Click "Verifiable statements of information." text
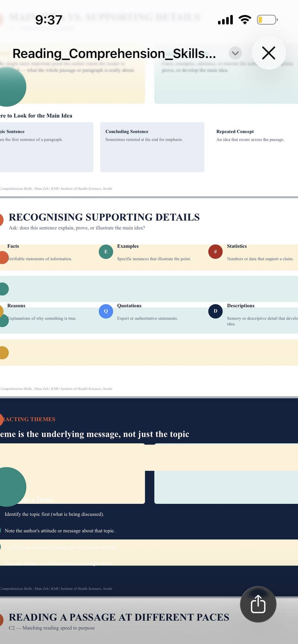 click(40, 259)
